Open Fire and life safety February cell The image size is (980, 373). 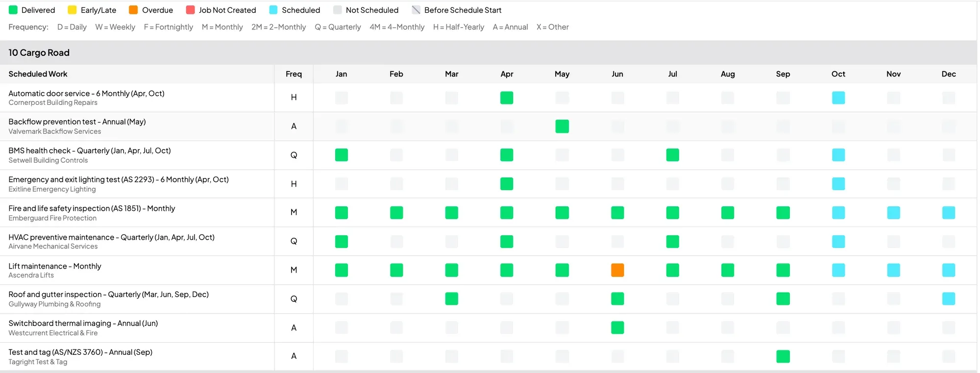click(x=396, y=213)
